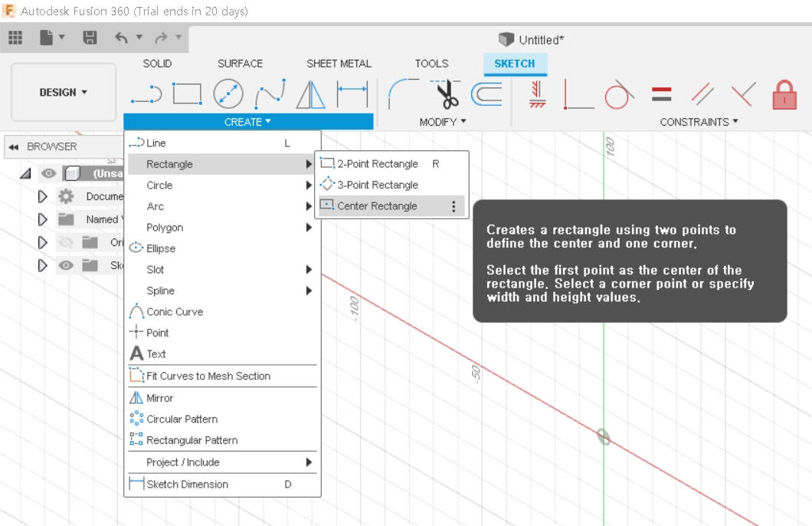812x526 pixels.
Task: Switch to the TOOLS tab
Action: coord(431,63)
